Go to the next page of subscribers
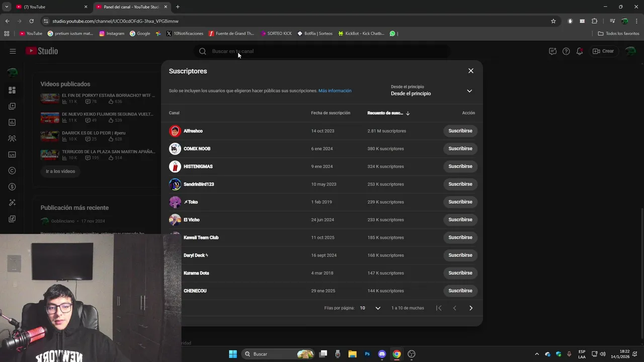The height and width of the screenshot is (362, 644). [x=471, y=308]
